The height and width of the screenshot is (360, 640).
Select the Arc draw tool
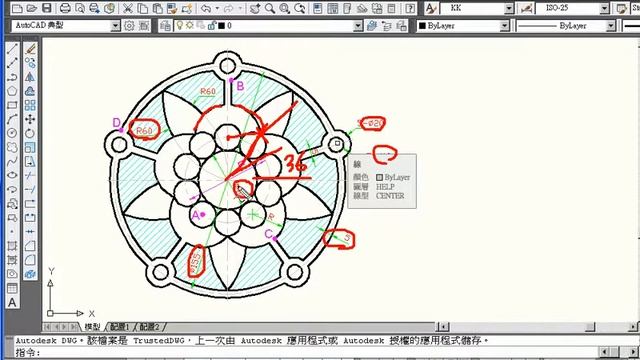[x=12, y=119]
